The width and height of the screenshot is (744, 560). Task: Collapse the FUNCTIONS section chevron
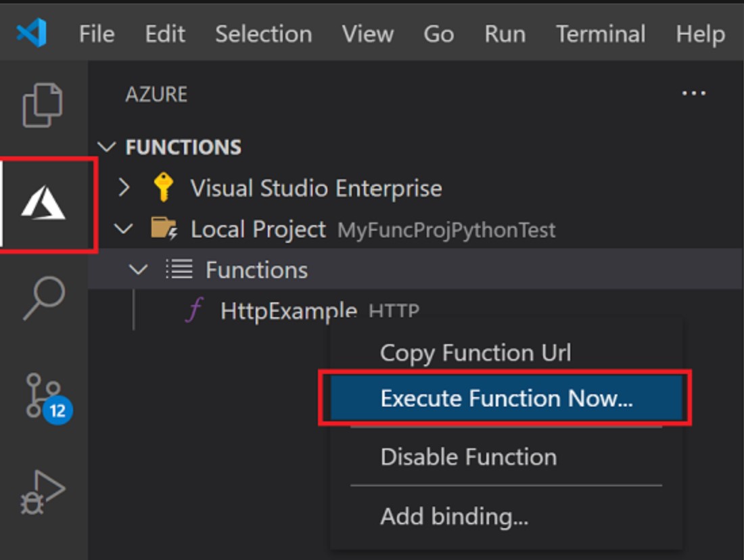pyautogui.click(x=107, y=147)
